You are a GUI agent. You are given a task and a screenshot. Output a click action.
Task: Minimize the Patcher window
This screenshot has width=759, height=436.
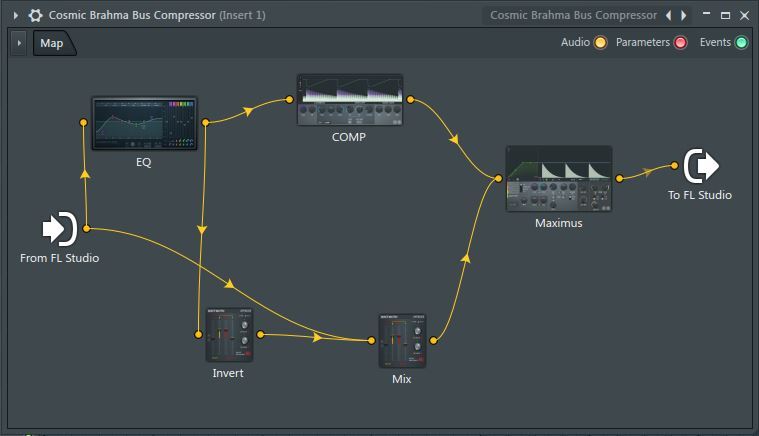(707, 15)
